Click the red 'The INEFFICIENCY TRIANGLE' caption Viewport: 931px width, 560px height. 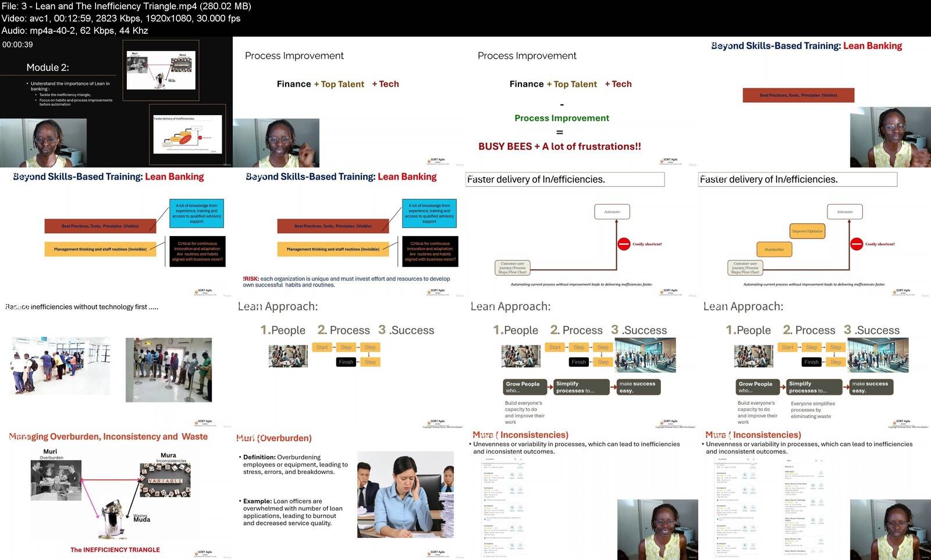(115, 550)
